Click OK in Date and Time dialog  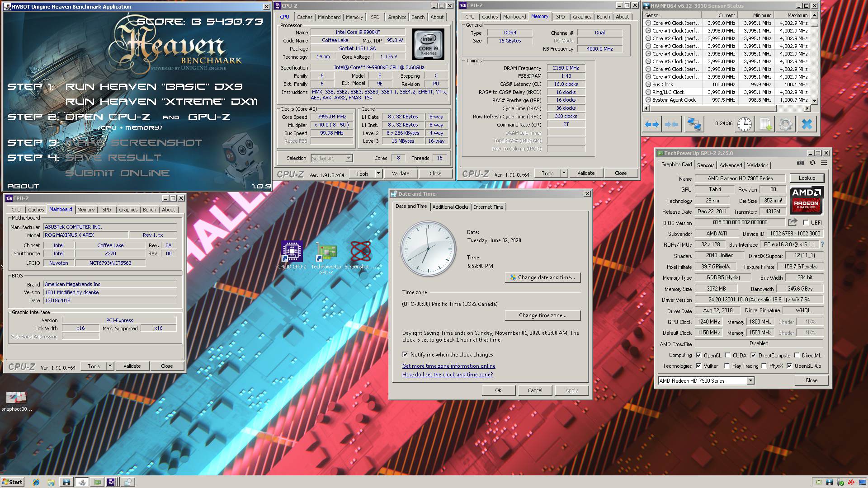click(498, 390)
